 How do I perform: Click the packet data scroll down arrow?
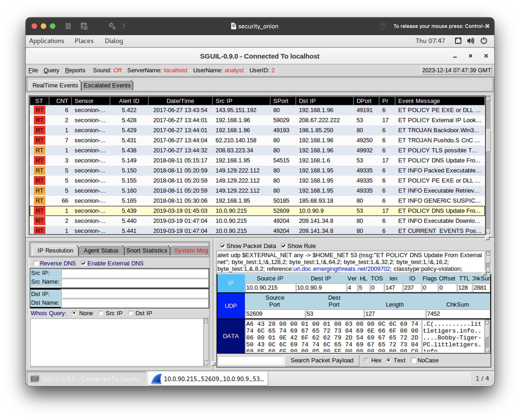pos(487,350)
